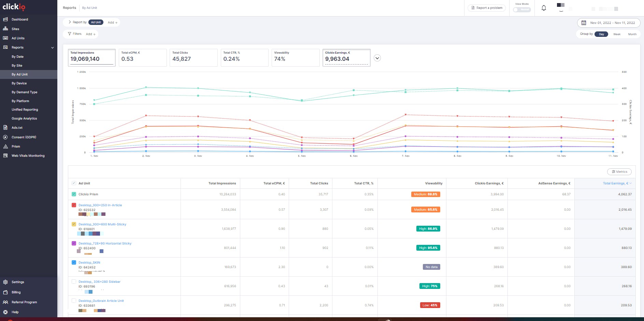Collapse the Reports menu chevron
This screenshot has width=644, height=321.
53,47
